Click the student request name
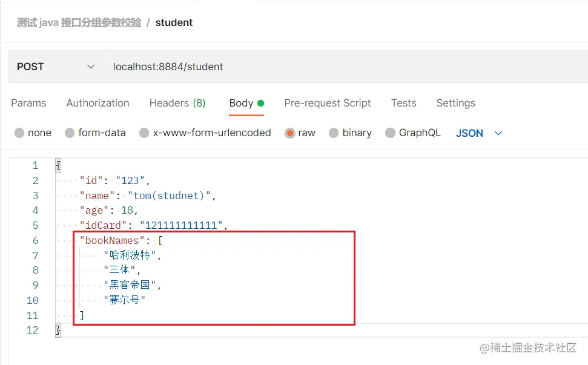The image size is (588, 365). pyautogui.click(x=174, y=22)
